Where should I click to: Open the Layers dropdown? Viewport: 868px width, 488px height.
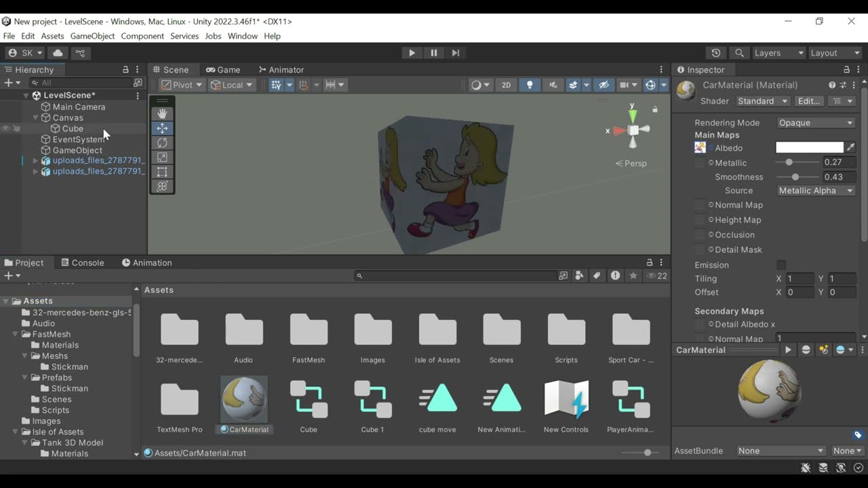pos(778,53)
